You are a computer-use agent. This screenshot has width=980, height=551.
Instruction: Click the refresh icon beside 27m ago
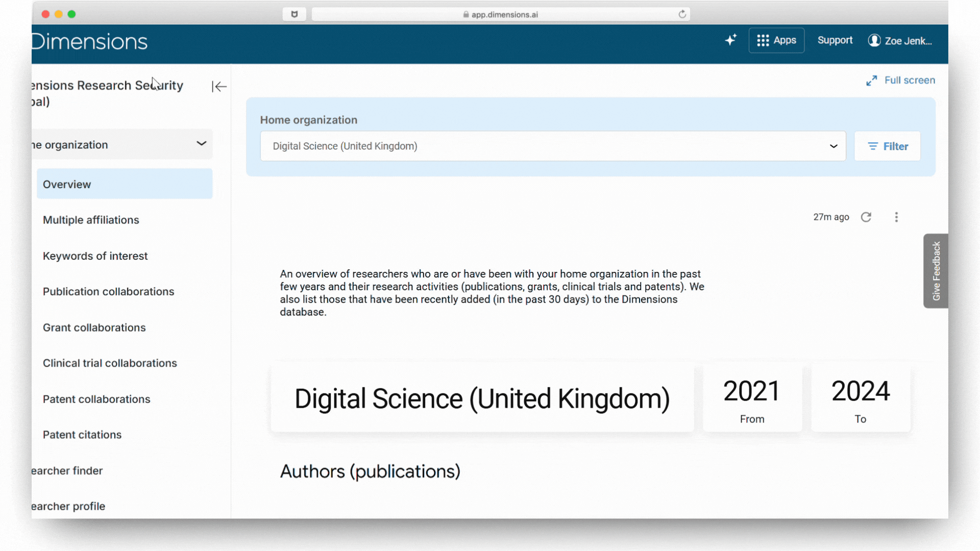tap(866, 217)
